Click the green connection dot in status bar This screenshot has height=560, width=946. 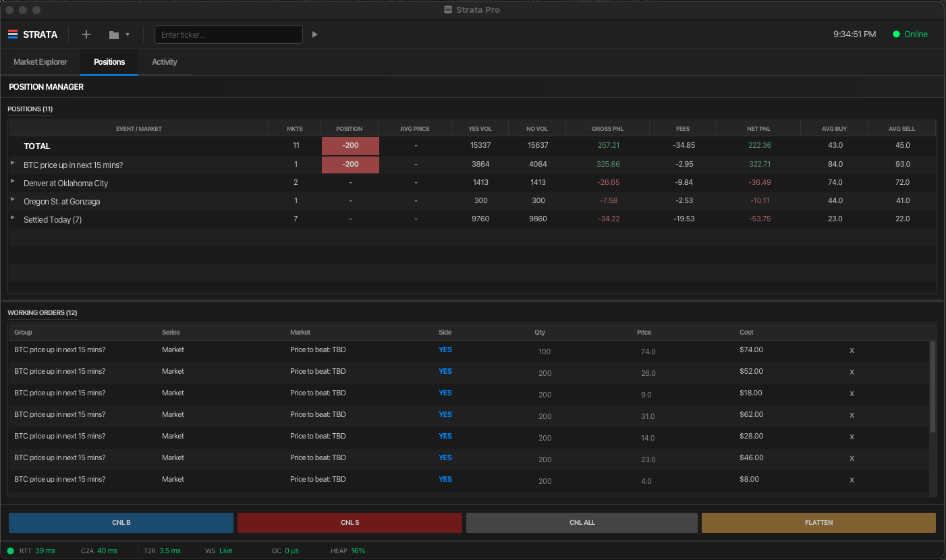point(10,551)
